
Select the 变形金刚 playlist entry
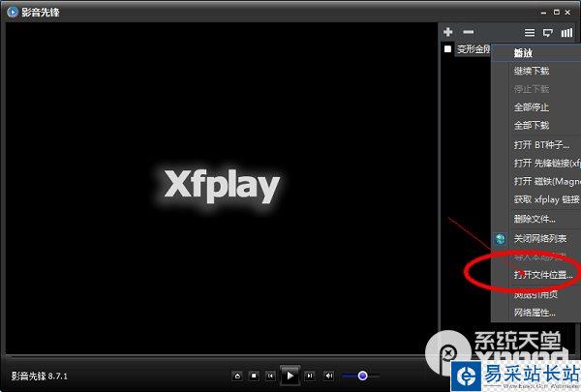click(474, 49)
